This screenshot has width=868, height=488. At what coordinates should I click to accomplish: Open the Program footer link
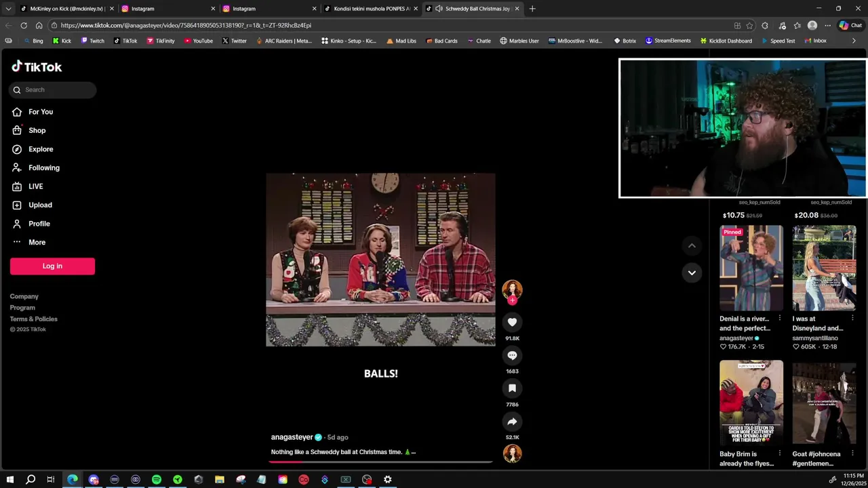(22, 308)
